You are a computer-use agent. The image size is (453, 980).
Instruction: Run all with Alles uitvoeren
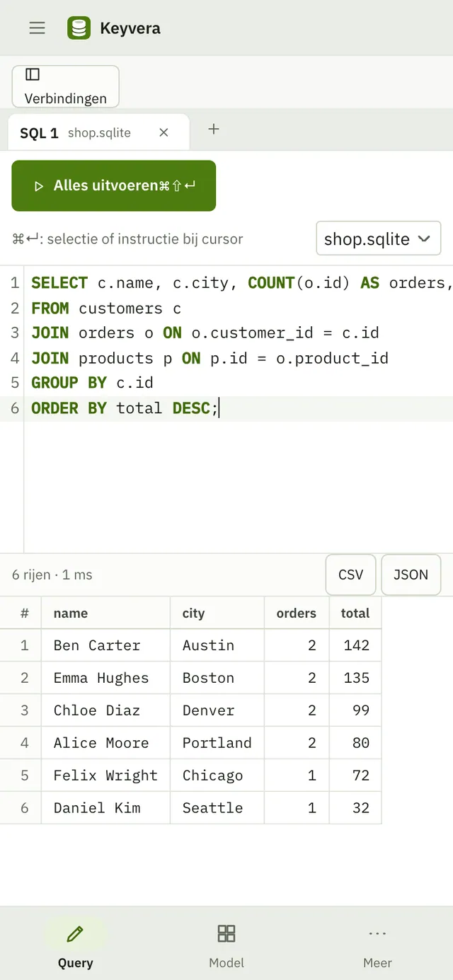coord(114,185)
